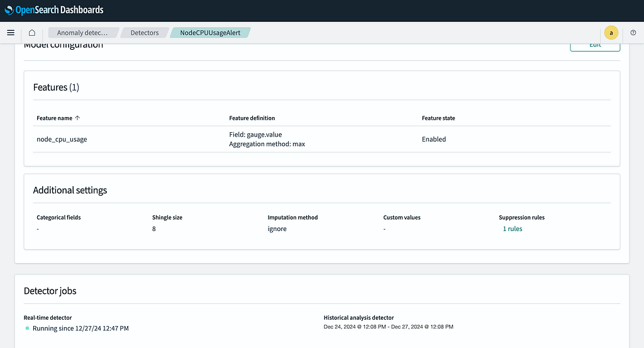Viewport: 644px width, 348px height.
Task: Click the Additional settings heading
Action: pyautogui.click(x=70, y=190)
